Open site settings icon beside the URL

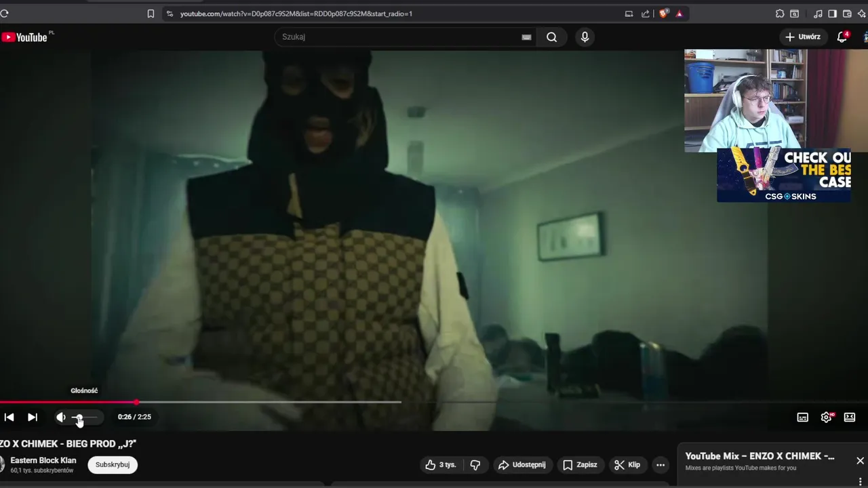point(170,14)
